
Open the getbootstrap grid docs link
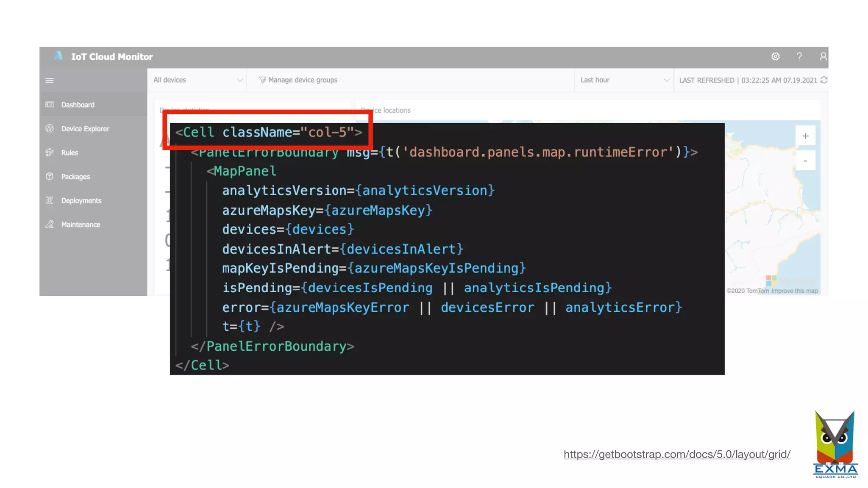(677, 454)
